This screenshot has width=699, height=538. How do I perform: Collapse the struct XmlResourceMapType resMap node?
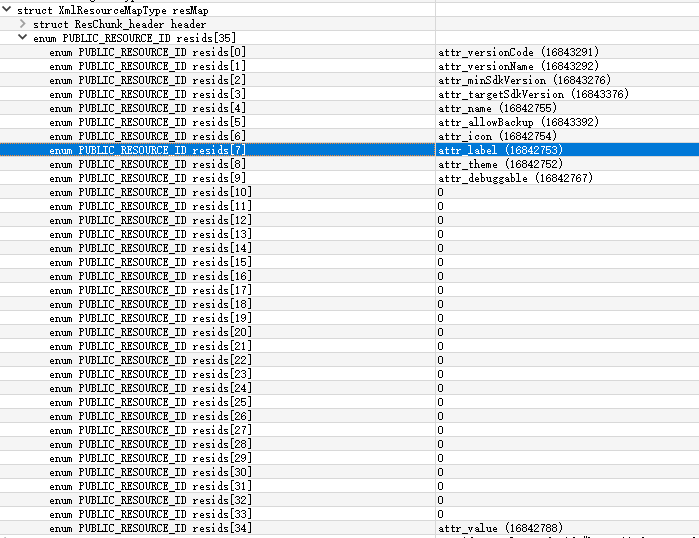(x=7, y=9)
